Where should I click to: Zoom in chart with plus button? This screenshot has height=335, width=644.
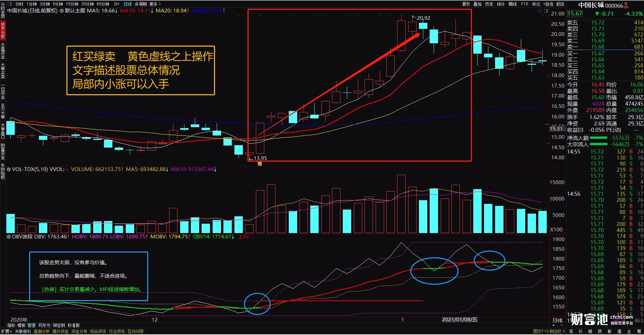pyautogui.click(x=554, y=325)
